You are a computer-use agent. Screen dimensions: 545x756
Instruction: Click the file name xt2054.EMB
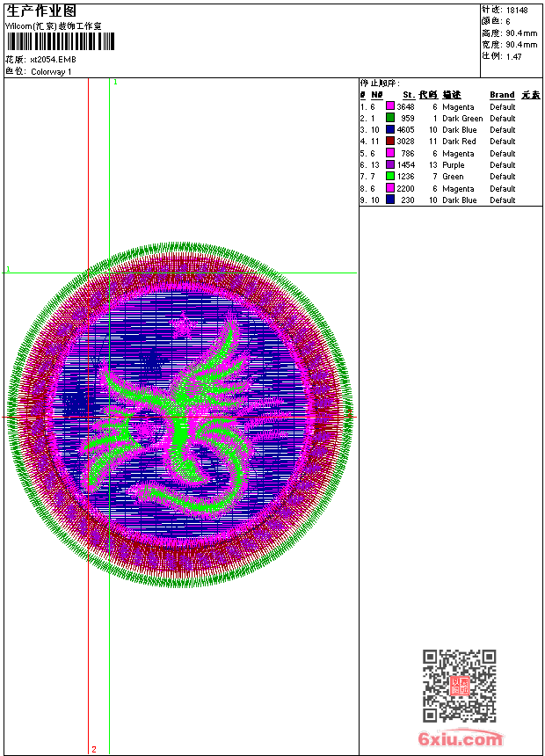click(x=53, y=59)
